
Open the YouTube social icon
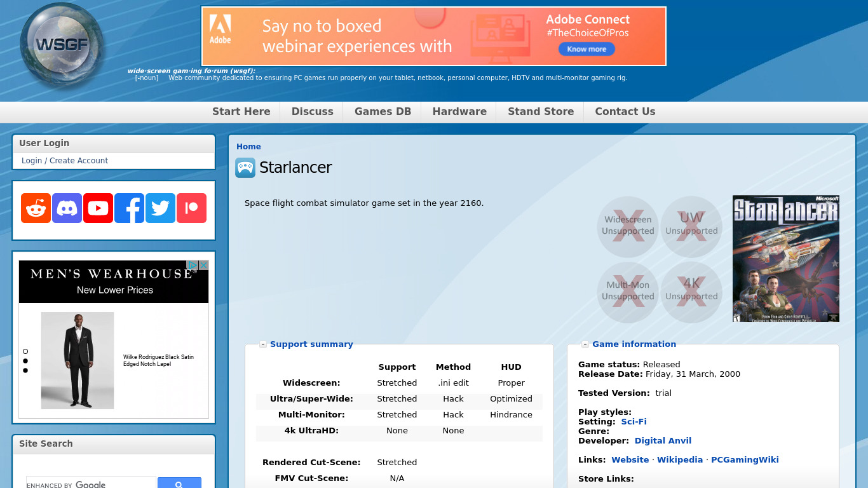(98, 208)
